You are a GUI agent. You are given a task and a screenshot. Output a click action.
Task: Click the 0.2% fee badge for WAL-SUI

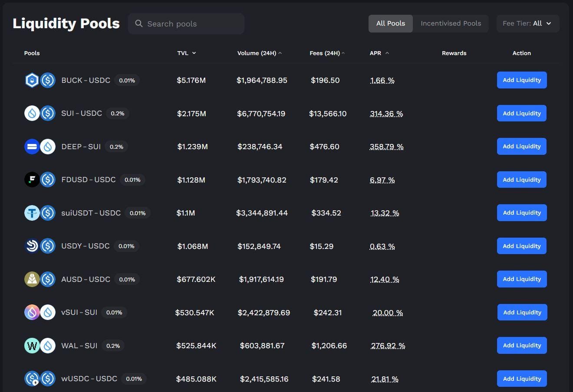(113, 346)
